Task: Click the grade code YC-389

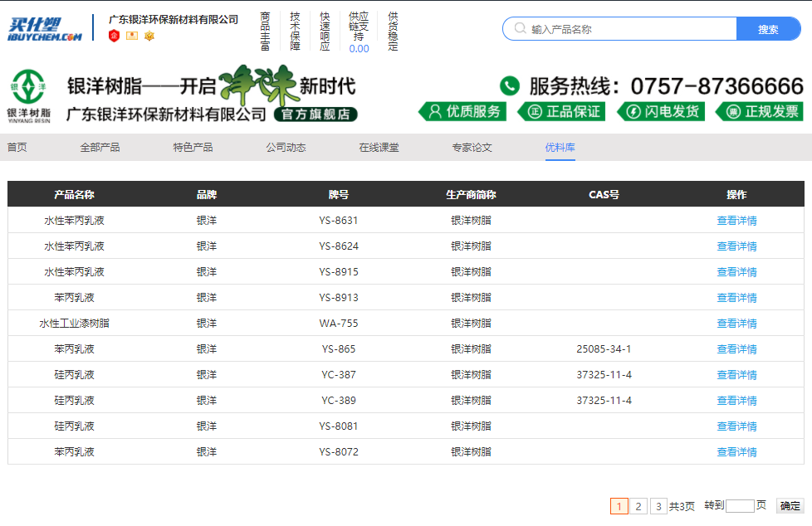Action: click(339, 401)
